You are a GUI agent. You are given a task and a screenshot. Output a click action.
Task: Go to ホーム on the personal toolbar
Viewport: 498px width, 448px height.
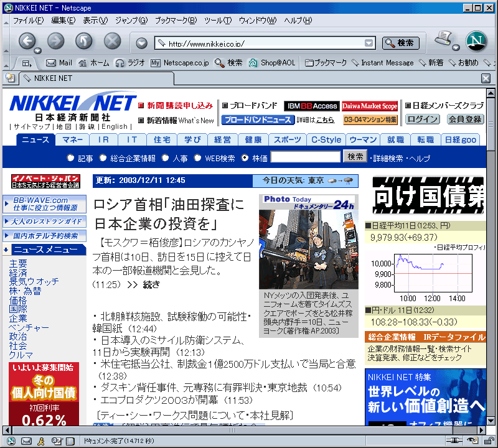(x=94, y=63)
